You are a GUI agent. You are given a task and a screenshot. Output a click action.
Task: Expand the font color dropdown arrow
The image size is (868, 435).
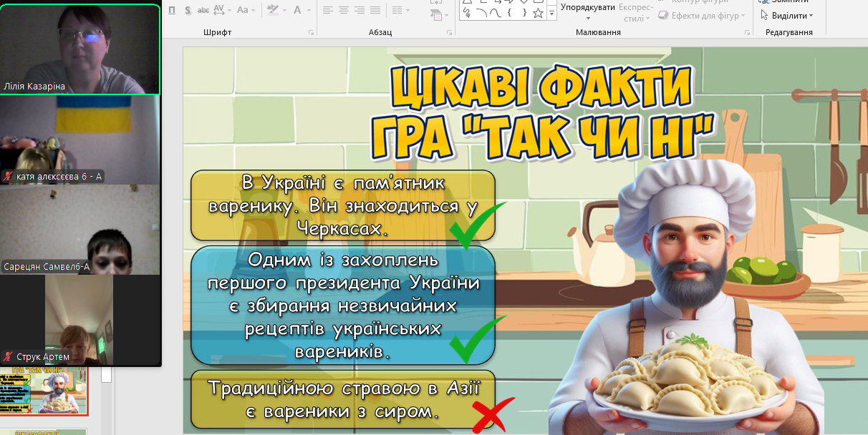pyautogui.click(x=308, y=10)
